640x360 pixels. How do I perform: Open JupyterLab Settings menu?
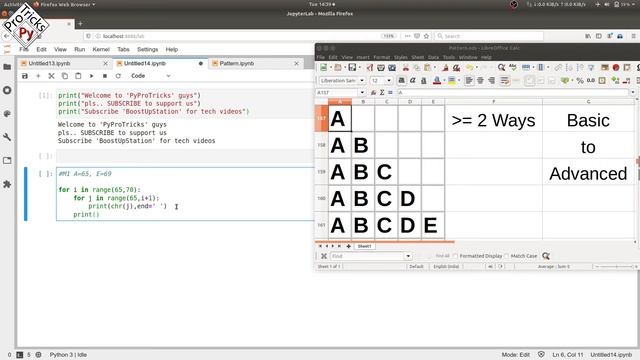[x=147, y=49]
